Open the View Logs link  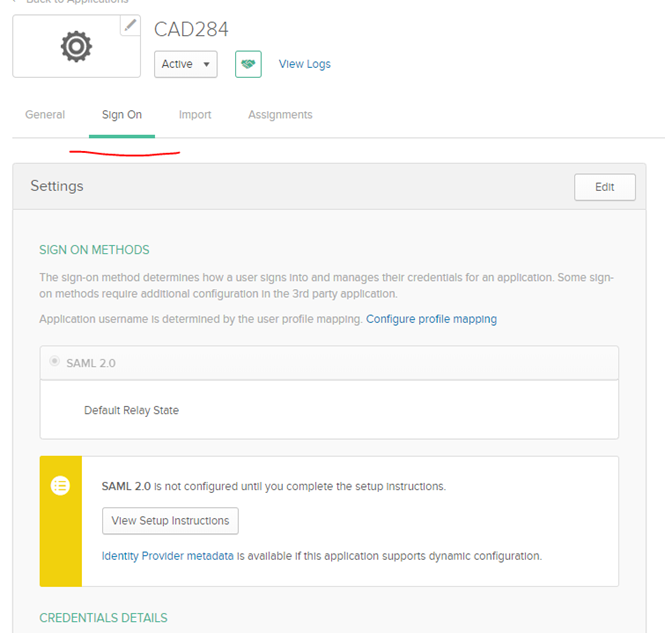(x=304, y=64)
